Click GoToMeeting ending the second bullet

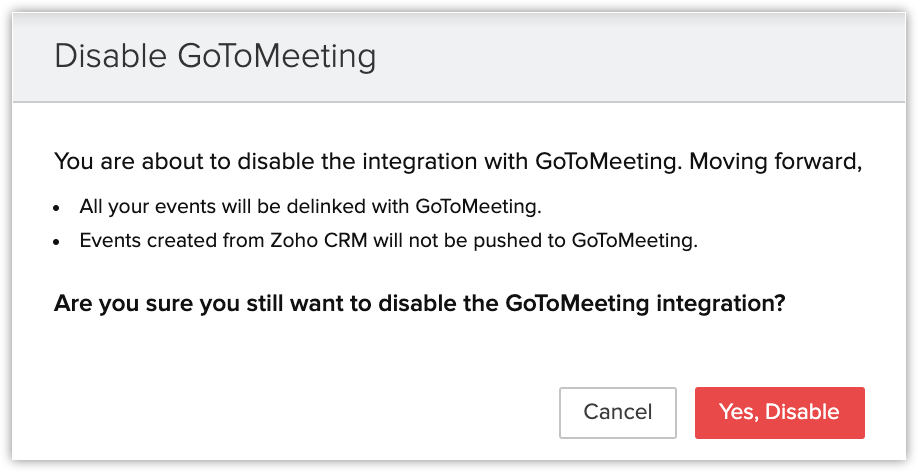pos(634,240)
